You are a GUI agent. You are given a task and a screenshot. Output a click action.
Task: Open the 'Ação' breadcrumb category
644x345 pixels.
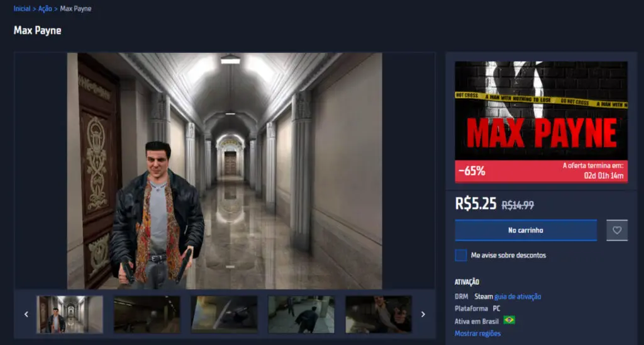click(45, 9)
